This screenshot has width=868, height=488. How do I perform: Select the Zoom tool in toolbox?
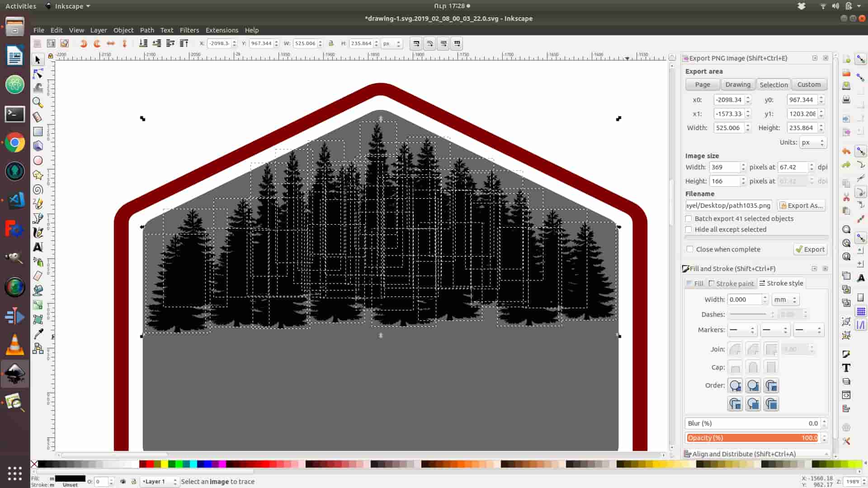point(38,103)
